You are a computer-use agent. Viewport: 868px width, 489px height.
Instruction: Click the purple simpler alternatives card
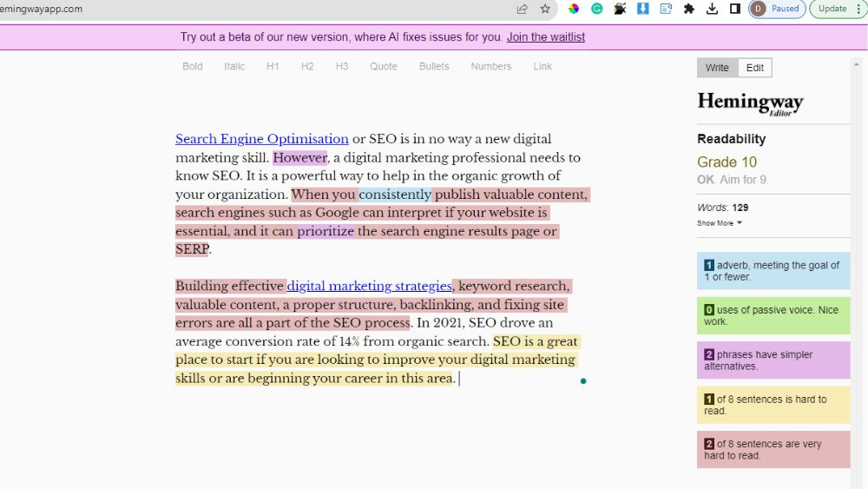[x=773, y=360]
